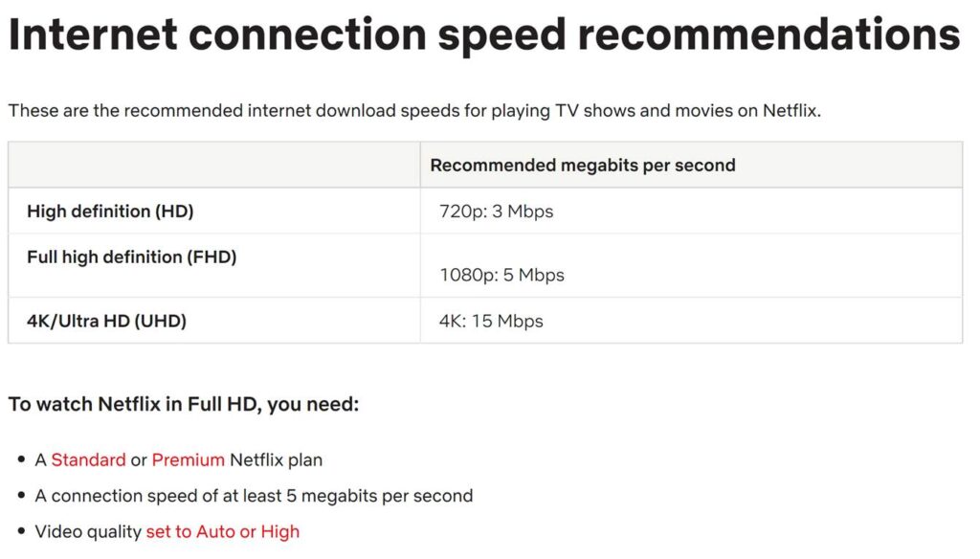Screen dimensions: 980x559
Task: Click the "High definition (HD)" row label
Action: pyautogui.click(x=110, y=212)
